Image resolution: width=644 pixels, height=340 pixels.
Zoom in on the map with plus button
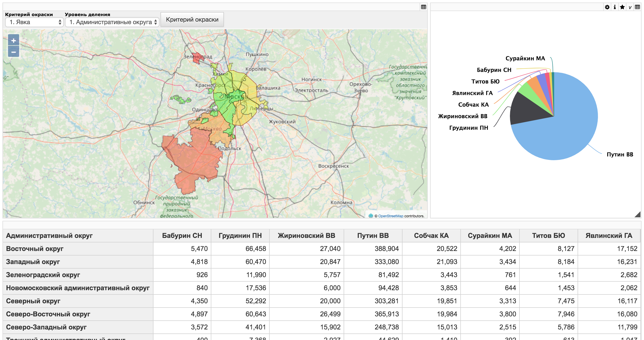(x=14, y=40)
